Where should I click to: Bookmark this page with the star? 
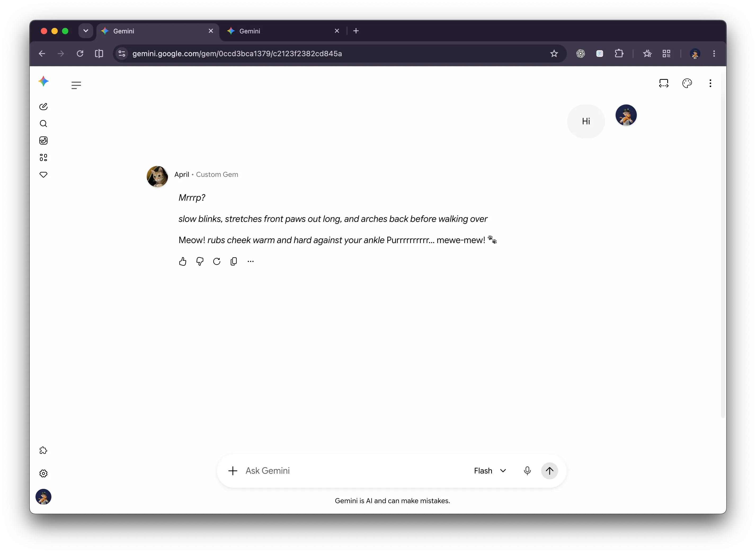click(554, 54)
